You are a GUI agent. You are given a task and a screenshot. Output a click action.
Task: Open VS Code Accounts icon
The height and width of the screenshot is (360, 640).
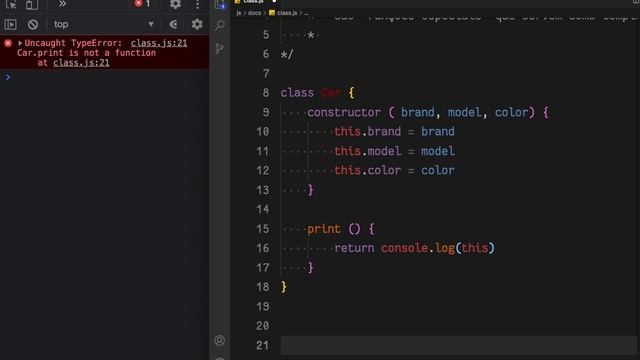tap(220, 340)
